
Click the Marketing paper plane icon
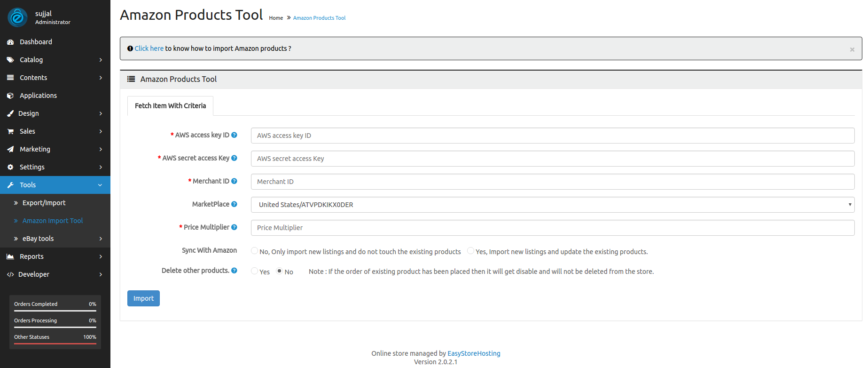10,149
